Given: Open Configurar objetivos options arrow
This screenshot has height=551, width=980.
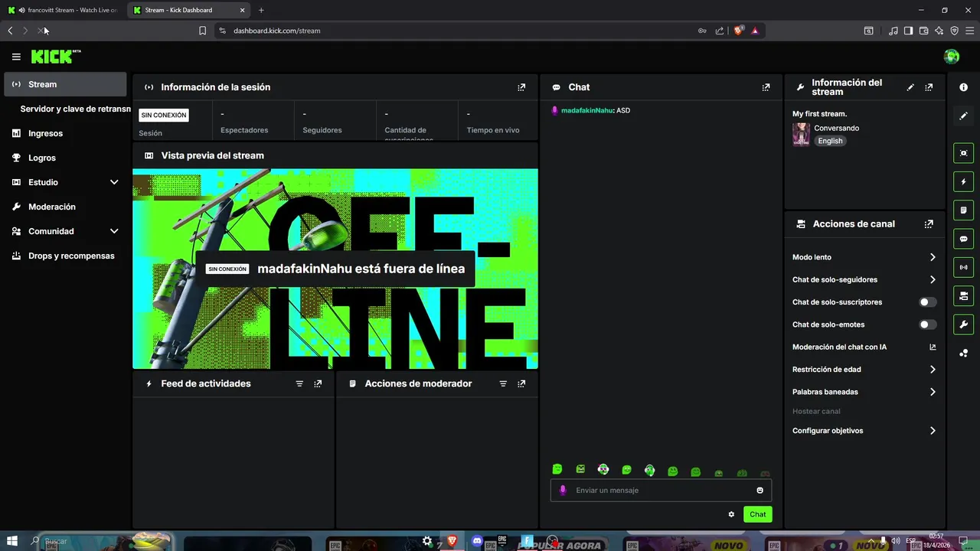Looking at the screenshot, I should [x=933, y=431].
